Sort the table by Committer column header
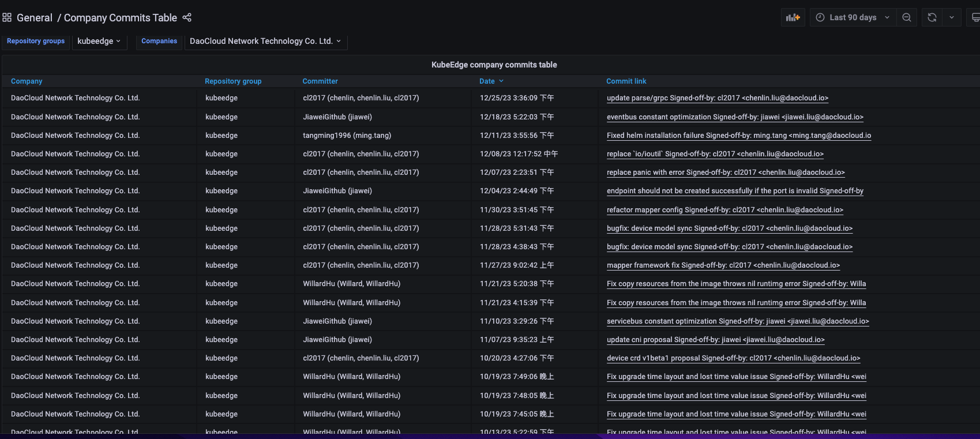The image size is (980, 439). pyautogui.click(x=320, y=81)
